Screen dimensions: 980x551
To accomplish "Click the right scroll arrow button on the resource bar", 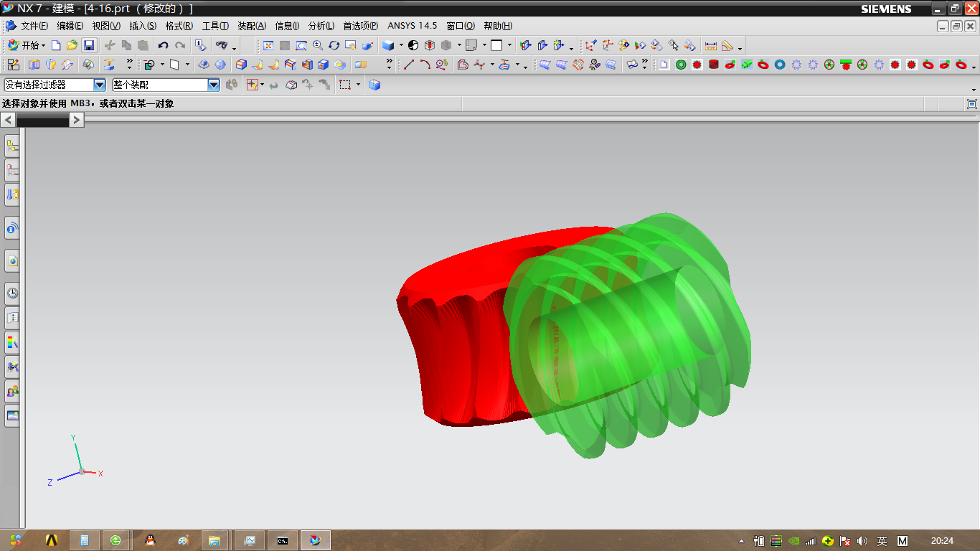I will click(77, 121).
